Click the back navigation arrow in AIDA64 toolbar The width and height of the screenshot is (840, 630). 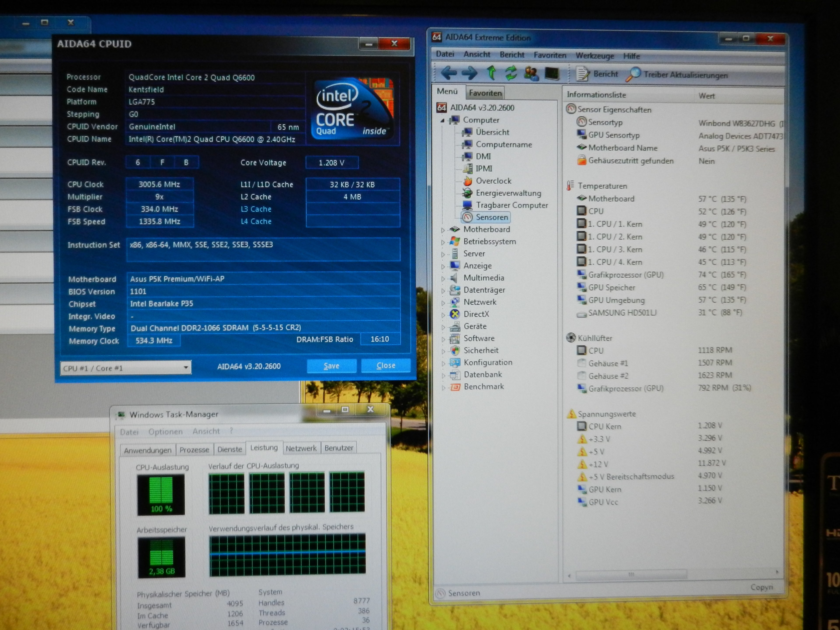point(450,73)
